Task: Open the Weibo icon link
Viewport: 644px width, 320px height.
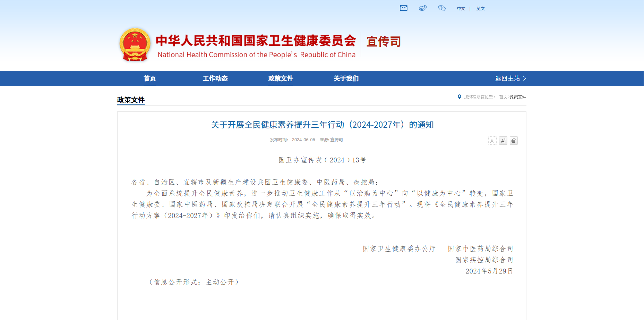Action: pos(422,8)
